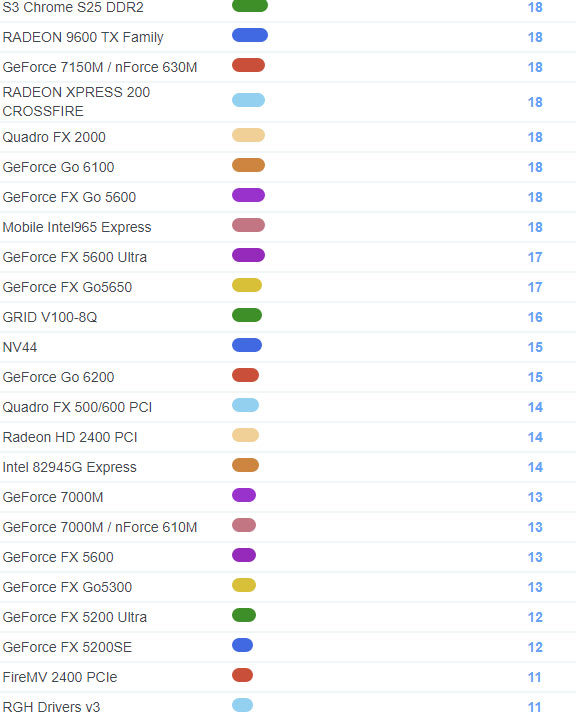Open GeForce FX 5200 Ultra entry
576x713 pixels.
tap(75, 618)
